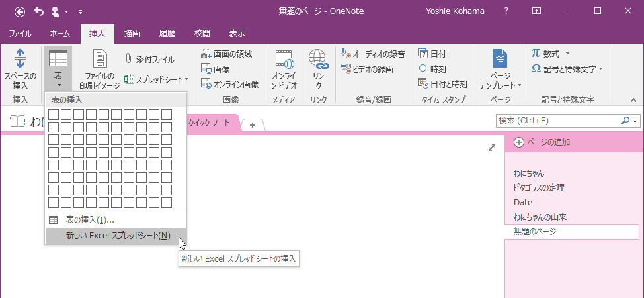This screenshot has width=644, height=298.
Task: Add a new section with plus tab
Action: pyautogui.click(x=253, y=124)
